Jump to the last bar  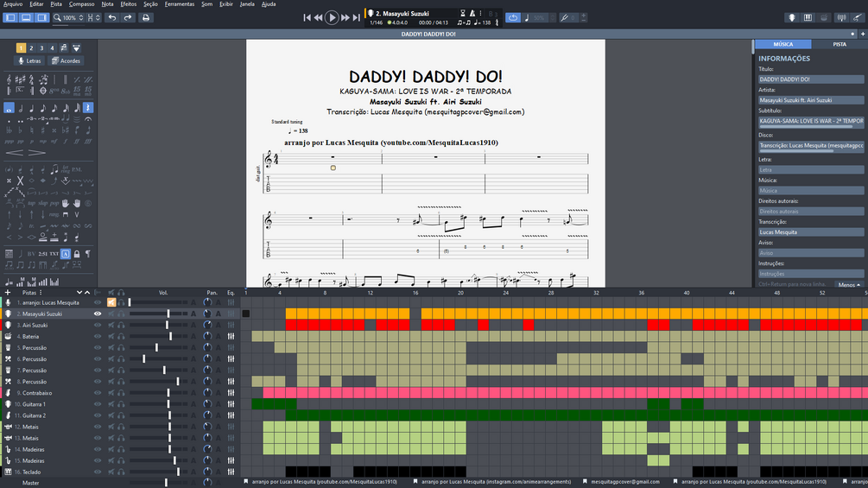pos(357,17)
